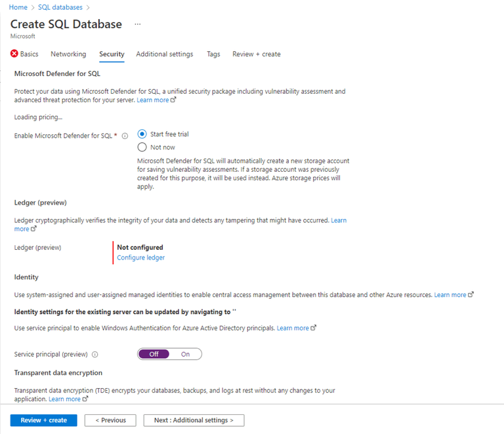Select the Start free trial radio button
Viewport: 504px width, 434px height.
coord(142,134)
